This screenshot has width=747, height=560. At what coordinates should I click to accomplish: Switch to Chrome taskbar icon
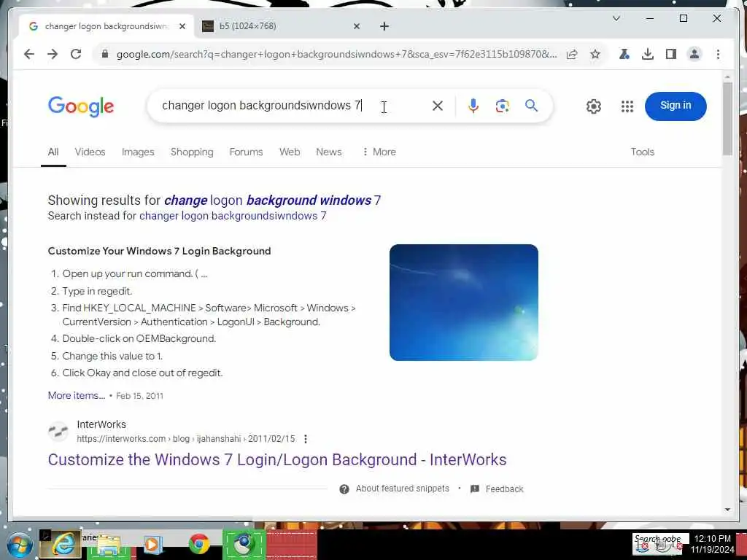click(199, 544)
